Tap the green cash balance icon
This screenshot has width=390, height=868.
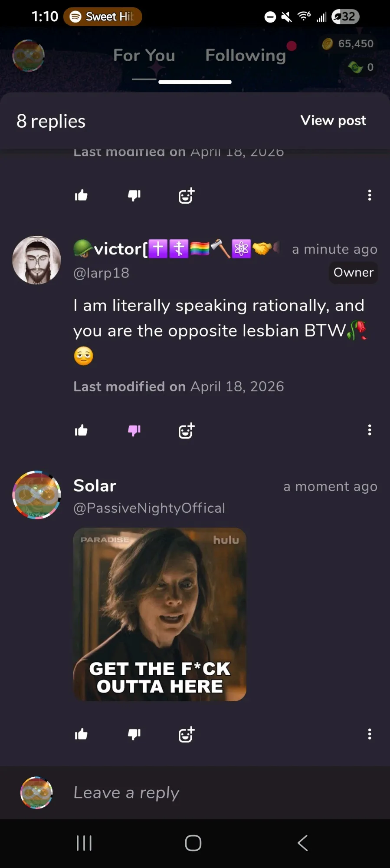coord(356,67)
